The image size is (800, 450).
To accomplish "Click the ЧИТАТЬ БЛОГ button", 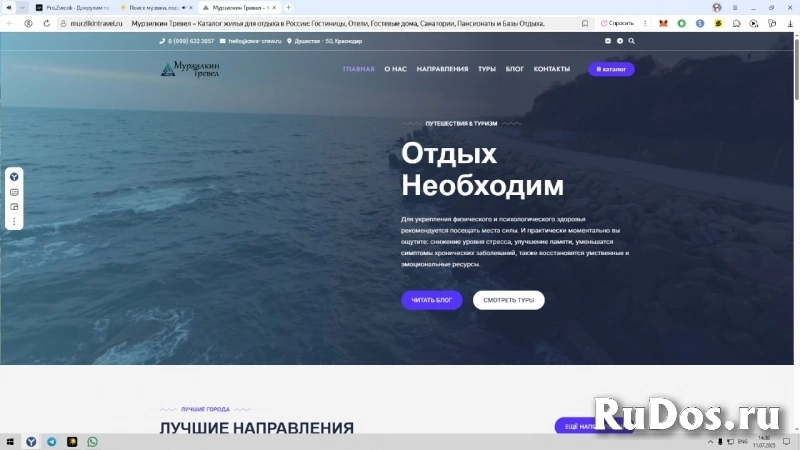I will [x=432, y=300].
